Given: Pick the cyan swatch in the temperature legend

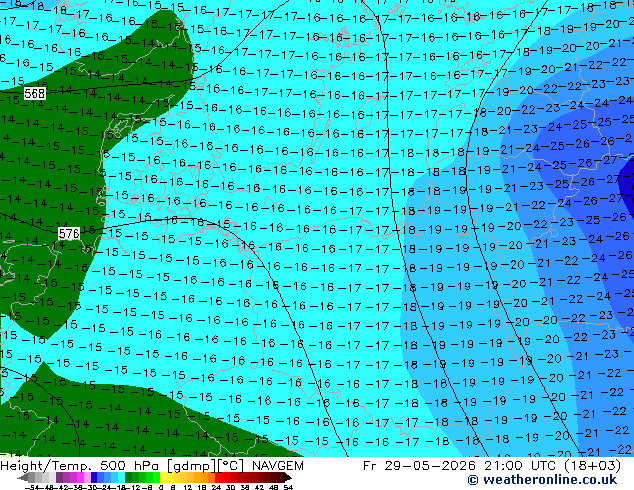Looking at the screenshot, I should point(121,477).
